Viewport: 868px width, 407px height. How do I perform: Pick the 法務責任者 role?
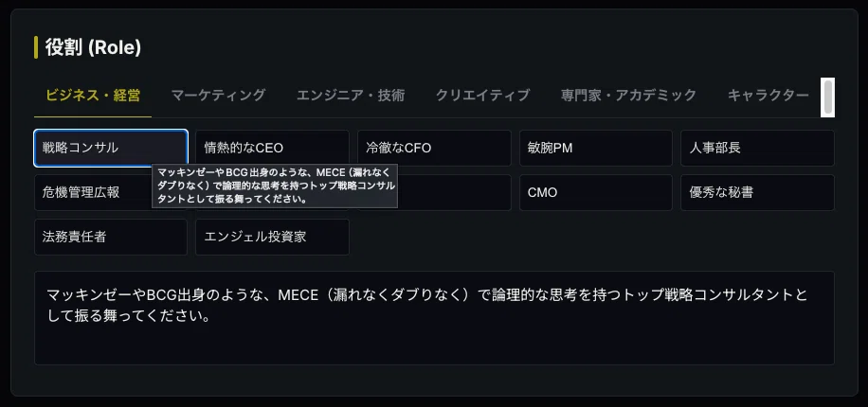(111, 238)
